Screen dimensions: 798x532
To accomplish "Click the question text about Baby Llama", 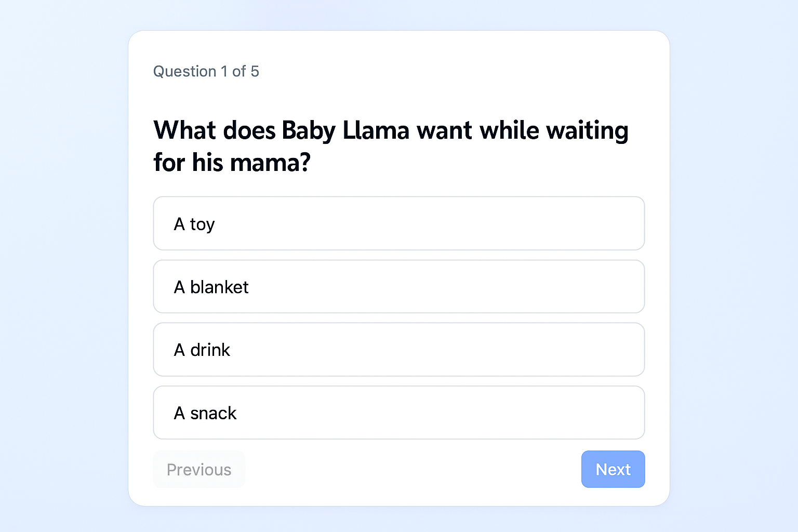I will point(390,145).
